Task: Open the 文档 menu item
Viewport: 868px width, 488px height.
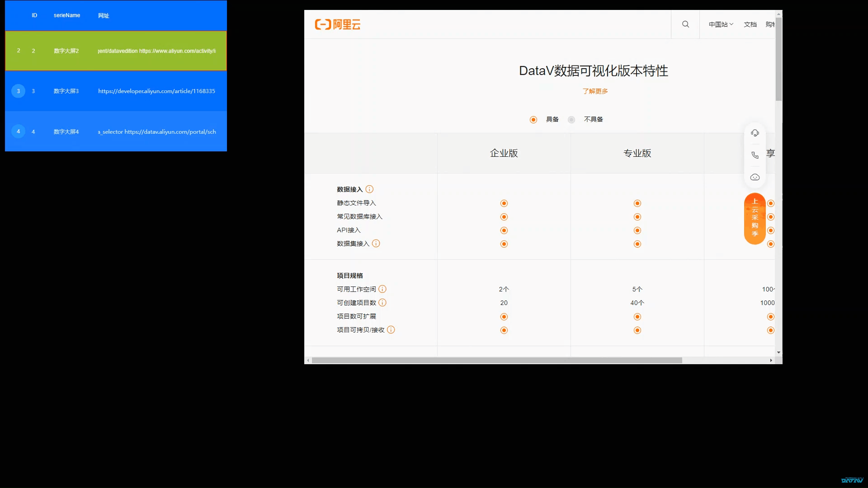Action: [x=750, y=24]
